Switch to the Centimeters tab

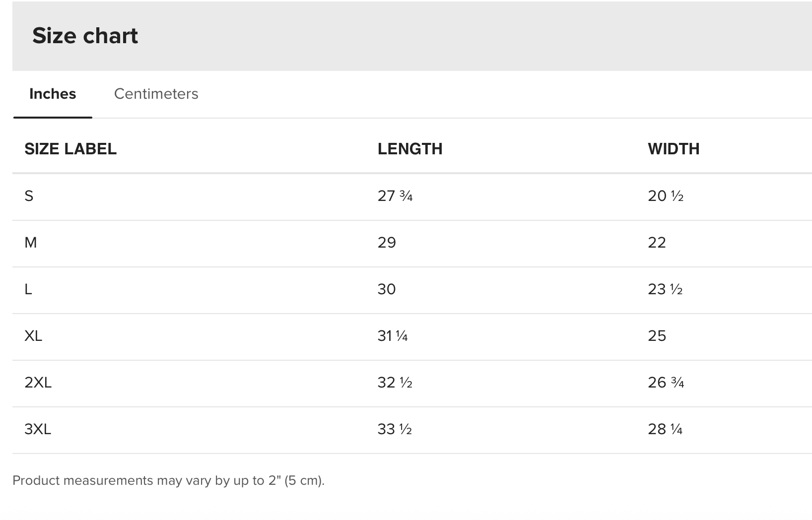[156, 94]
